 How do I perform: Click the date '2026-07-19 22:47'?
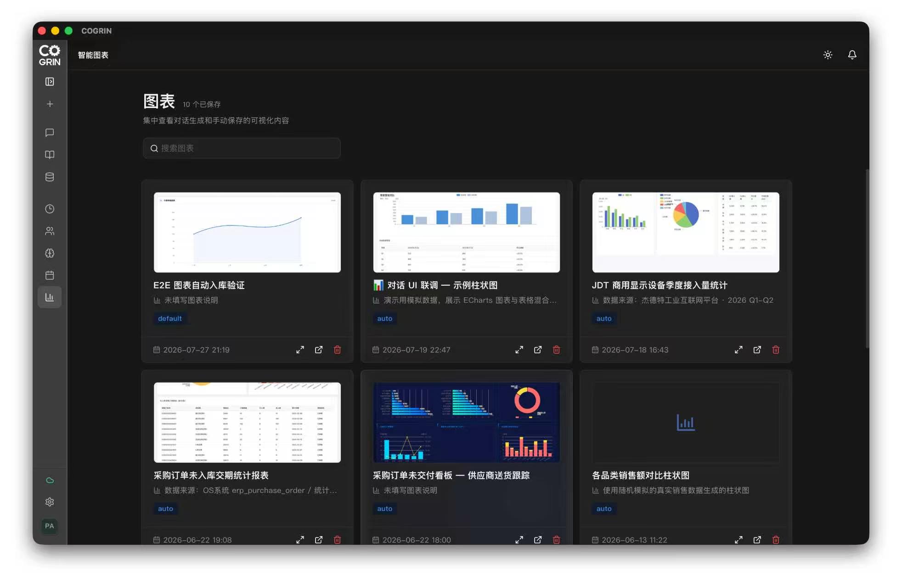(416, 350)
